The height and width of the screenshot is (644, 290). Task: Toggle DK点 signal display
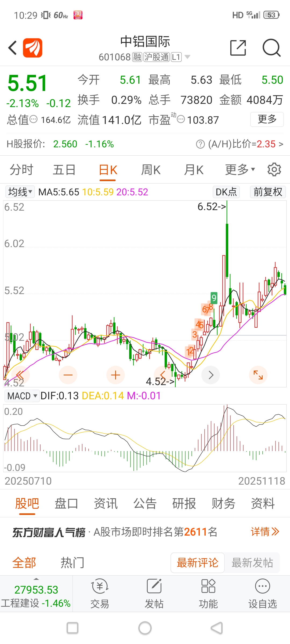coord(226,192)
